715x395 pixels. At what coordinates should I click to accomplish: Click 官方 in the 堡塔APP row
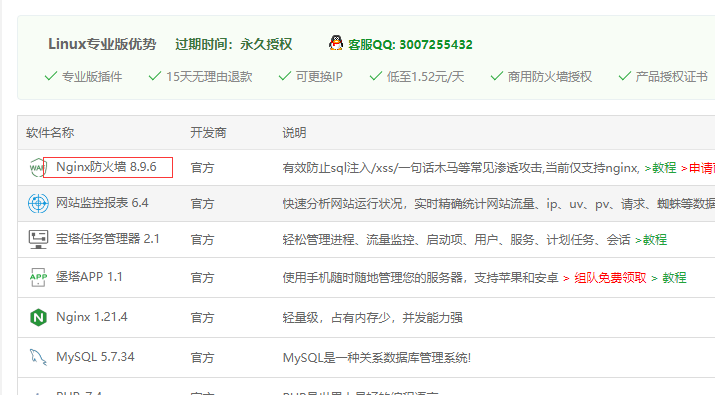pyautogui.click(x=202, y=278)
